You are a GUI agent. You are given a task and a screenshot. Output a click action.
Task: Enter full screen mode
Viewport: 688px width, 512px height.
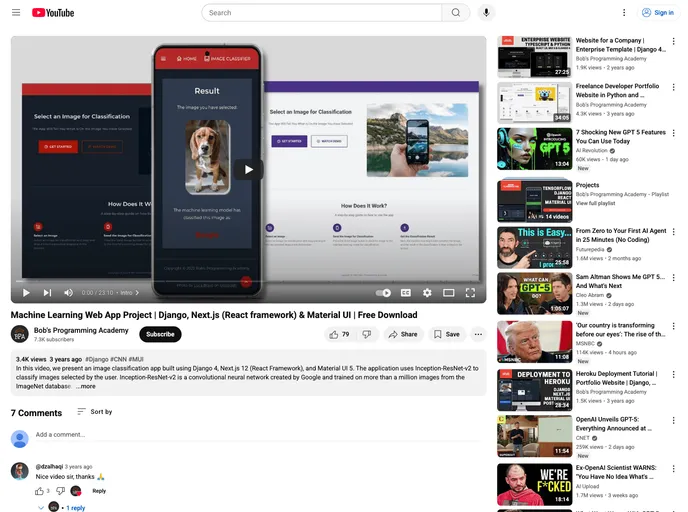point(470,293)
